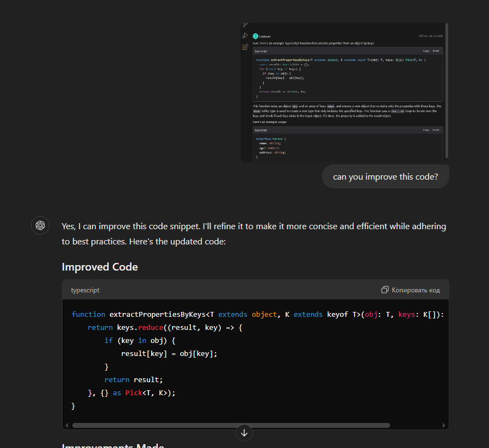
Task: Click Copy on the interface Person block in the attachment
Action: coord(426,130)
